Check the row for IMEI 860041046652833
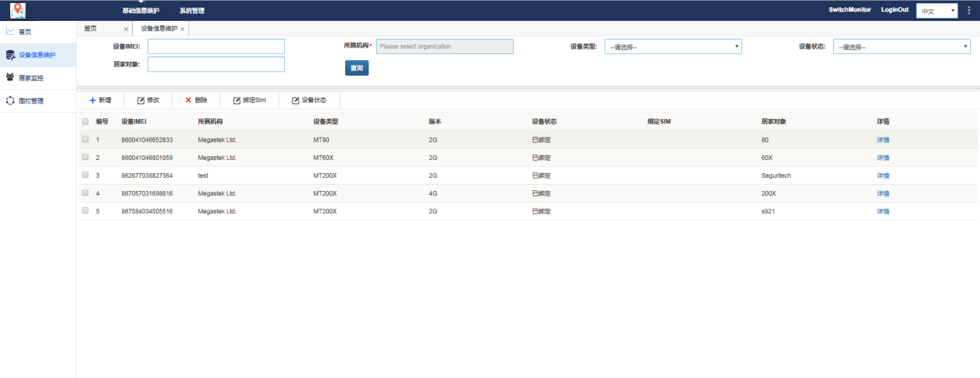The height and width of the screenshot is (378, 980). tap(86, 140)
